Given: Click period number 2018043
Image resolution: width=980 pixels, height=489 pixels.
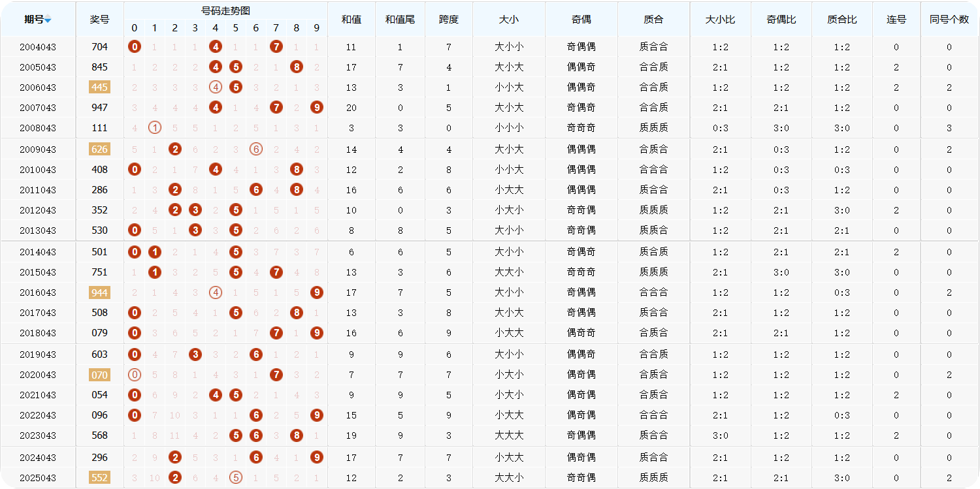Looking at the screenshot, I should pyautogui.click(x=38, y=333).
